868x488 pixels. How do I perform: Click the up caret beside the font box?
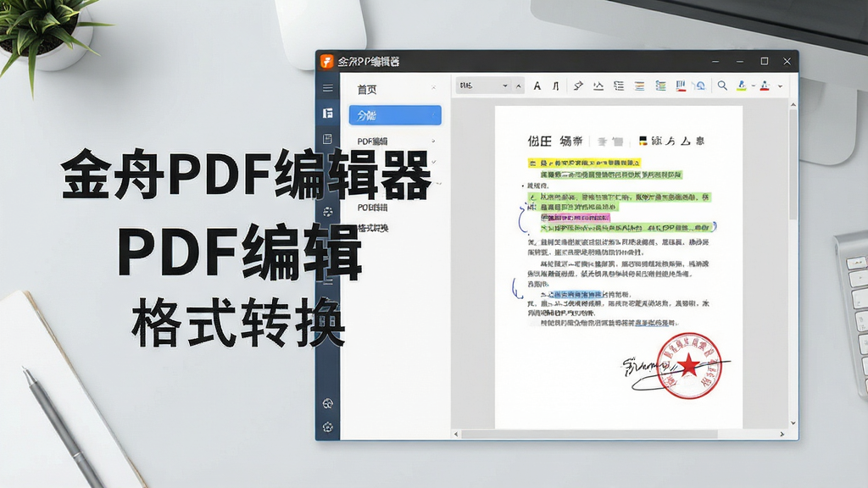519,86
